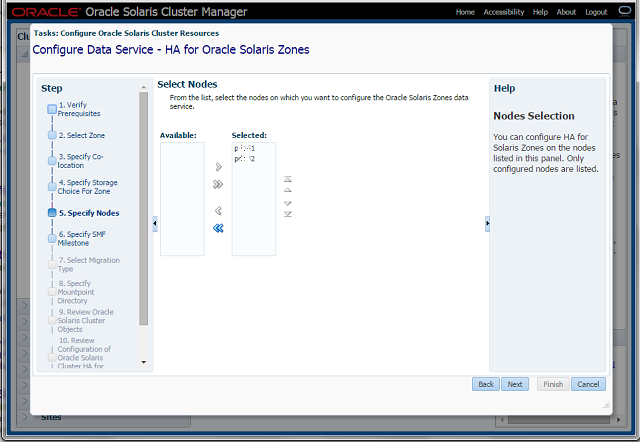Move selected item to Selected list arrow

[218, 167]
